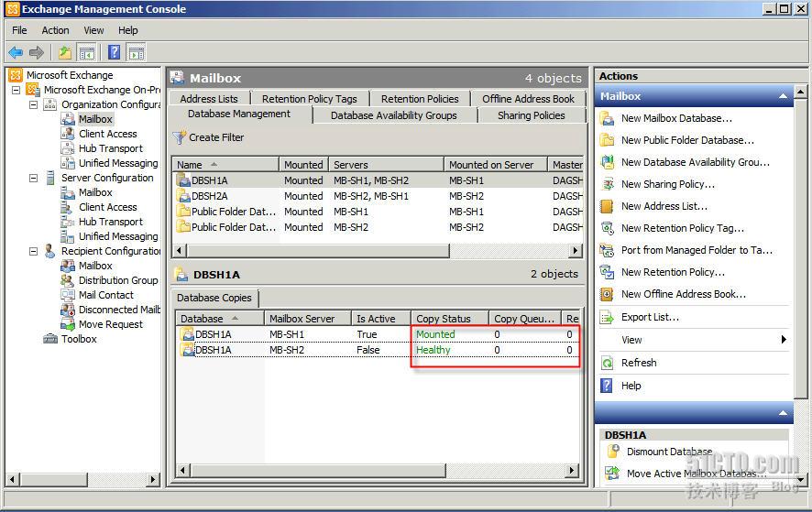This screenshot has height=512, width=812.
Task: Switch to Retention Policies tab
Action: (x=420, y=99)
